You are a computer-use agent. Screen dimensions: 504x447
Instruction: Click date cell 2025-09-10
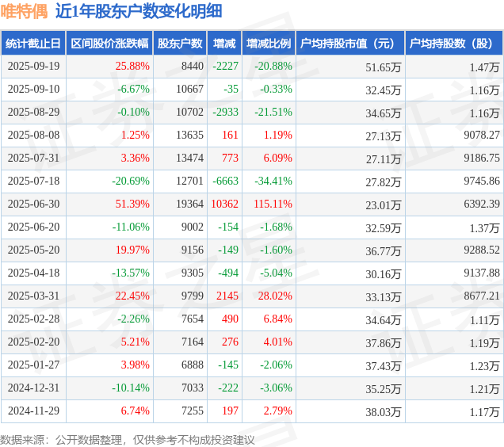[34, 89]
